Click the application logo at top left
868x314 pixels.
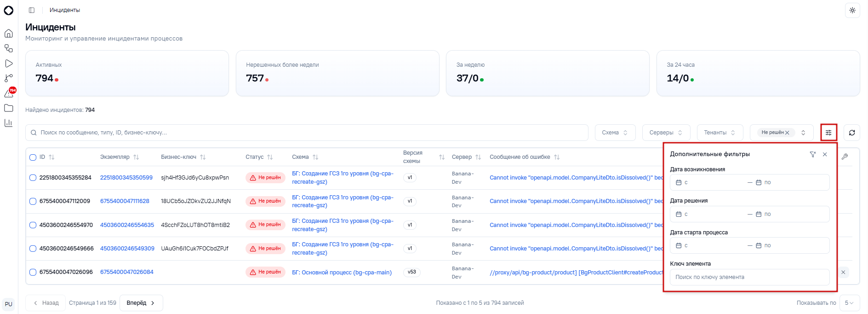click(8, 10)
